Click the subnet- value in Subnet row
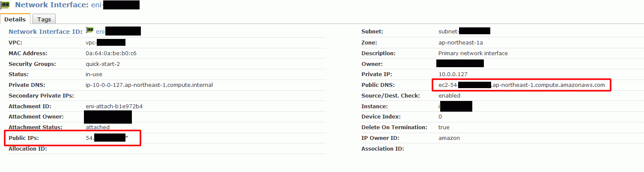This screenshot has height=172, width=644. tap(464, 31)
